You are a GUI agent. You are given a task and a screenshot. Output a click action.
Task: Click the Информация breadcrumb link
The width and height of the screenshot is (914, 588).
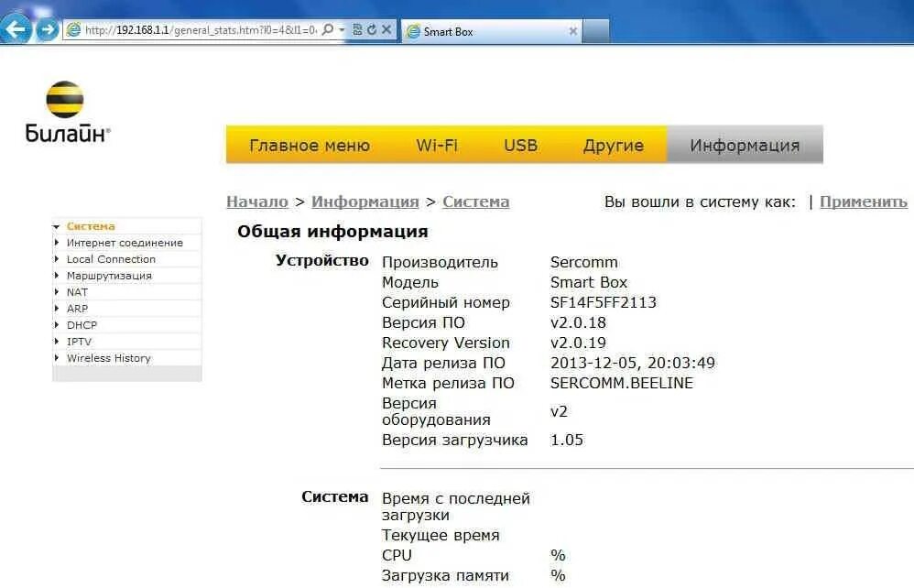tap(365, 201)
